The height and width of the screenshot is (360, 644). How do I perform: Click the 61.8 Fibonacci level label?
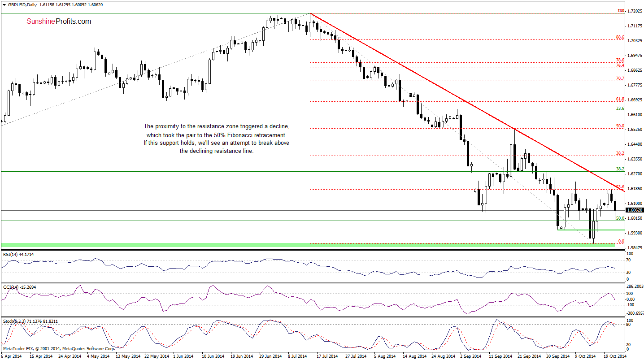coord(620,99)
